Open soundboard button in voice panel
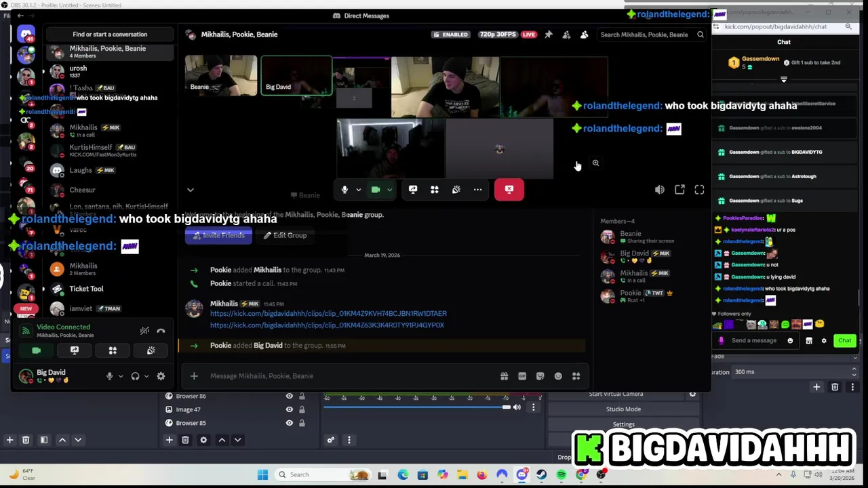The image size is (868, 488). (151, 350)
